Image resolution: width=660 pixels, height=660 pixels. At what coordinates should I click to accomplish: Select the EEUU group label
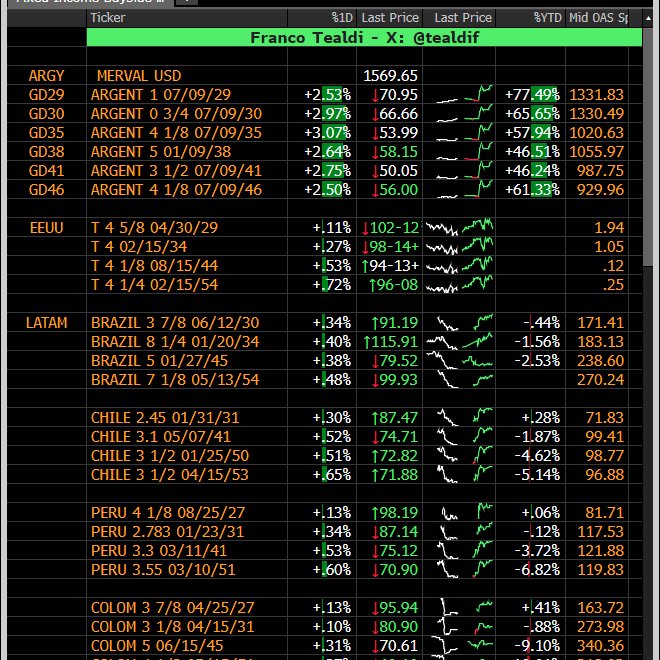click(46, 228)
